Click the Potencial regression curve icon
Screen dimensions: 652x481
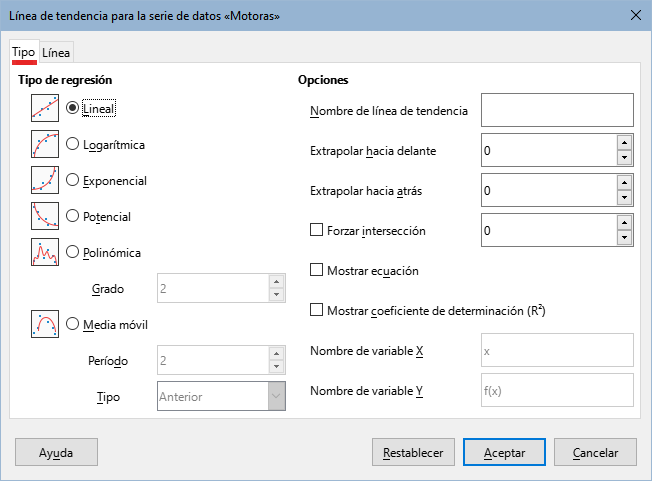click(45, 216)
